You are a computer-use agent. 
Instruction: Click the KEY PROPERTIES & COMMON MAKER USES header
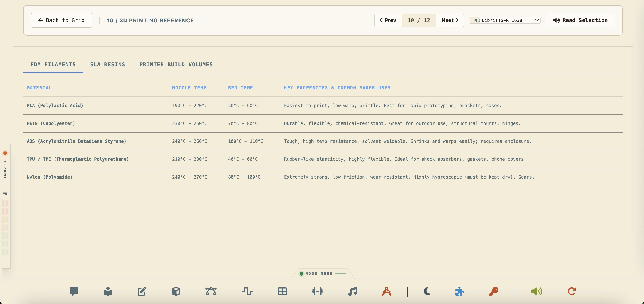point(337,87)
